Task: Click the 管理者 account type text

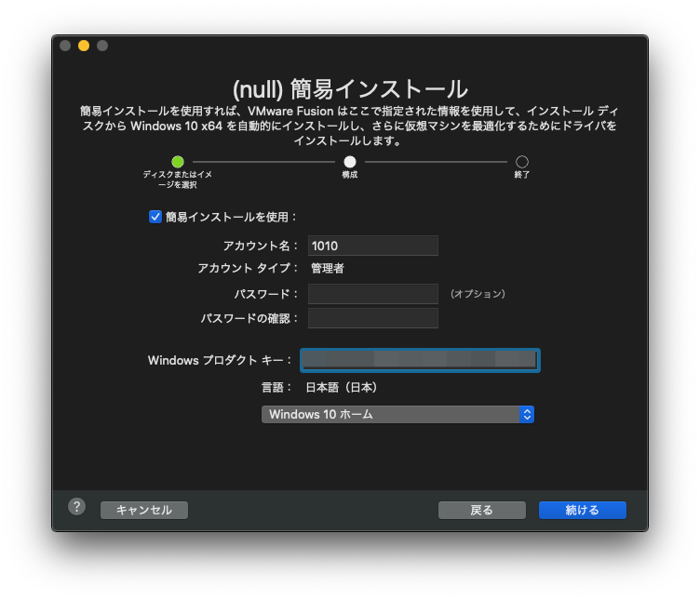Action: (328, 268)
